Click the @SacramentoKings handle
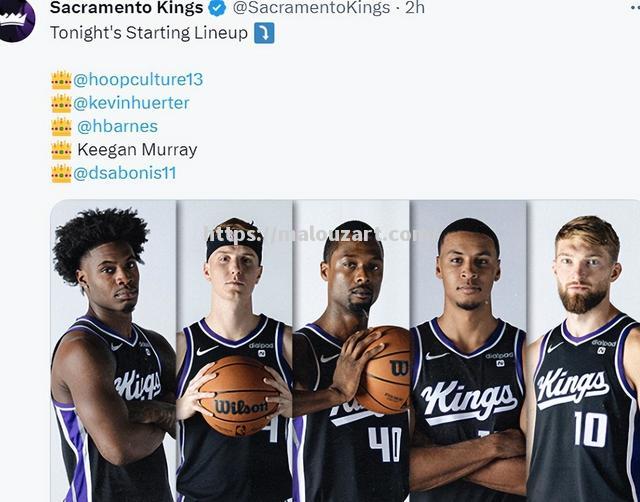 (x=311, y=8)
